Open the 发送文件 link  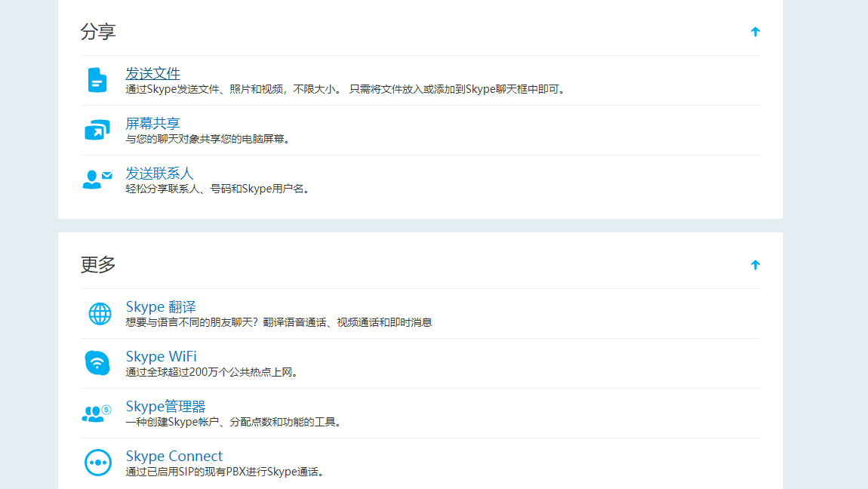tap(152, 73)
